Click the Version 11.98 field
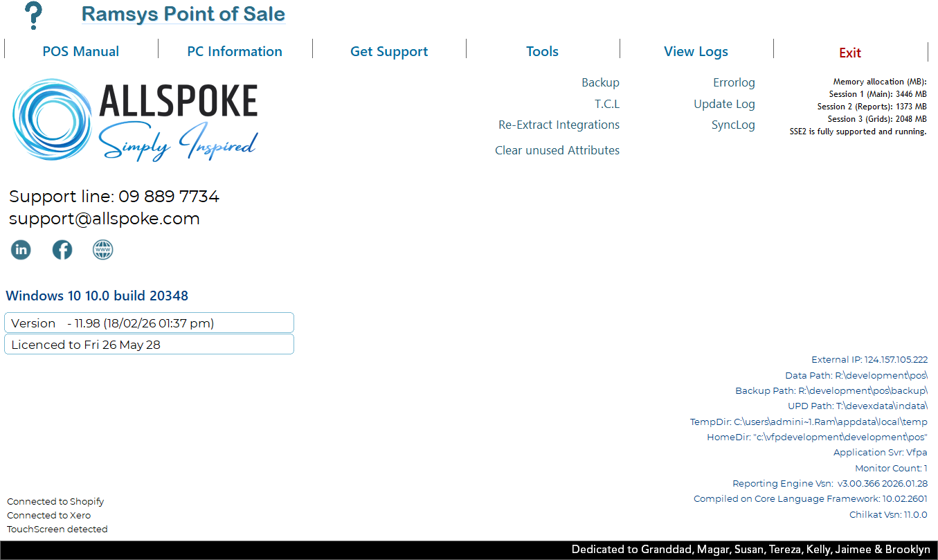The height and width of the screenshot is (560, 938). 149,323
